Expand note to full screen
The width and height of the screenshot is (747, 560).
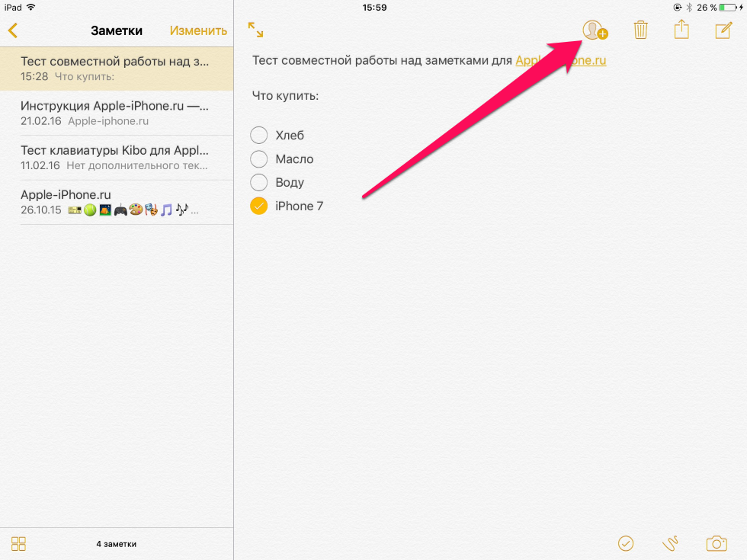(x=256, y=30)
